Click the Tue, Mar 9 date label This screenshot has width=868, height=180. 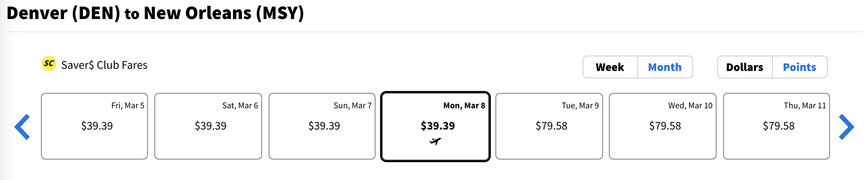point(580,106)
